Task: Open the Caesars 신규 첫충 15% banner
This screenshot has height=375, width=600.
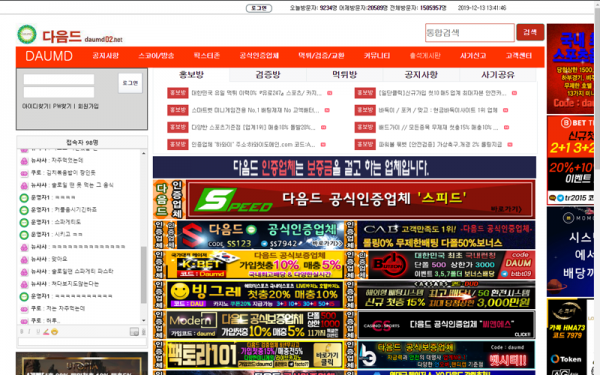Action: 446,295
